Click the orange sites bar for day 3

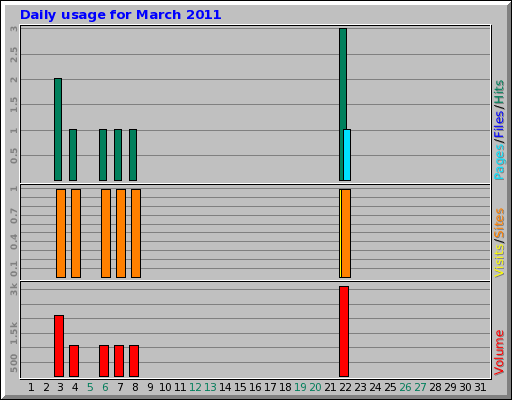point(61,233)
